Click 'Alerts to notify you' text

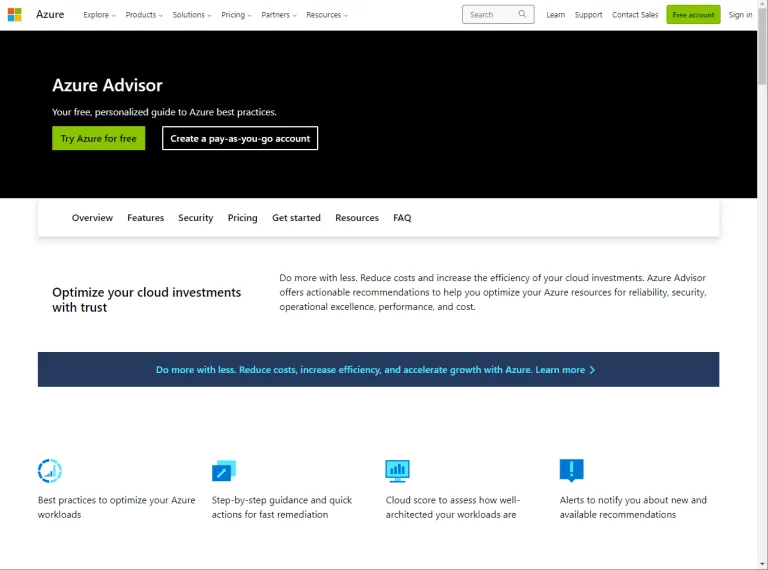[633, 507]
